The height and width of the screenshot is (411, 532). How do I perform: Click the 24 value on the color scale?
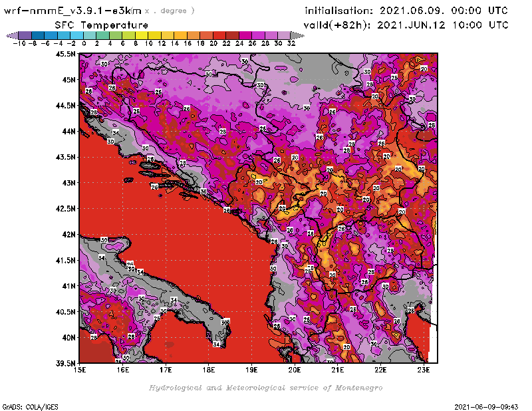[x=239, y=43]
